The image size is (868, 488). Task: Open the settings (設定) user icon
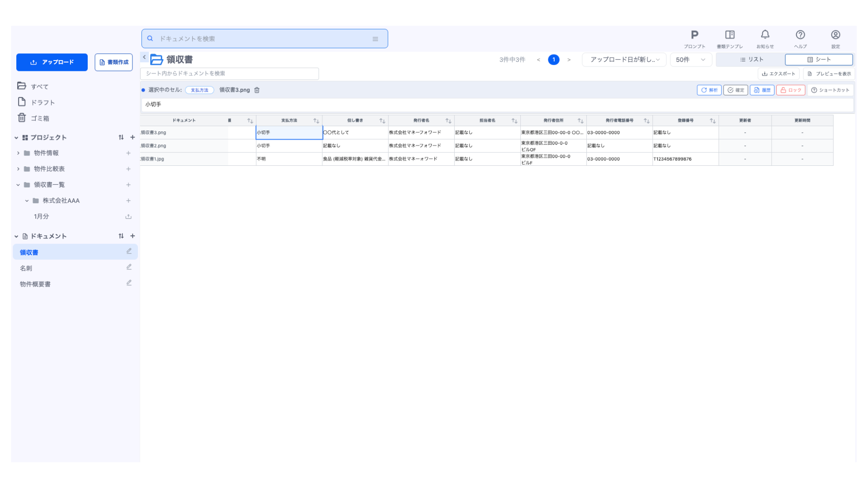(x=835, y=35)
